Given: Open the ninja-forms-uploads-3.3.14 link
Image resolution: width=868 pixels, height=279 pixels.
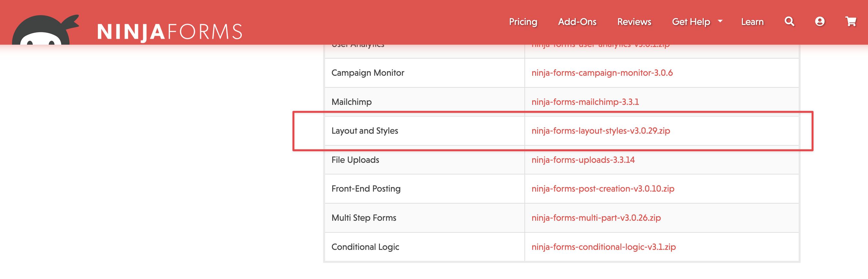Looking at the screenshot, I should click(x=583, y=160).
